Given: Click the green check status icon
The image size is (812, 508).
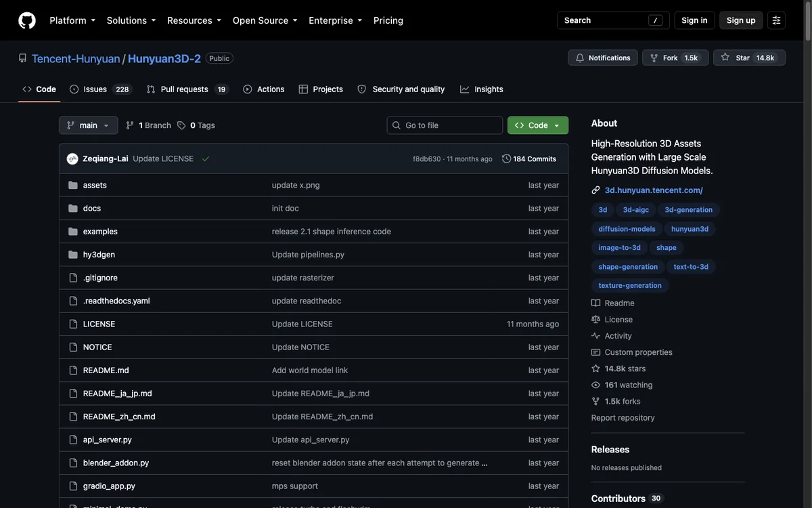Looking at the screenshot, I should point(206,158).
